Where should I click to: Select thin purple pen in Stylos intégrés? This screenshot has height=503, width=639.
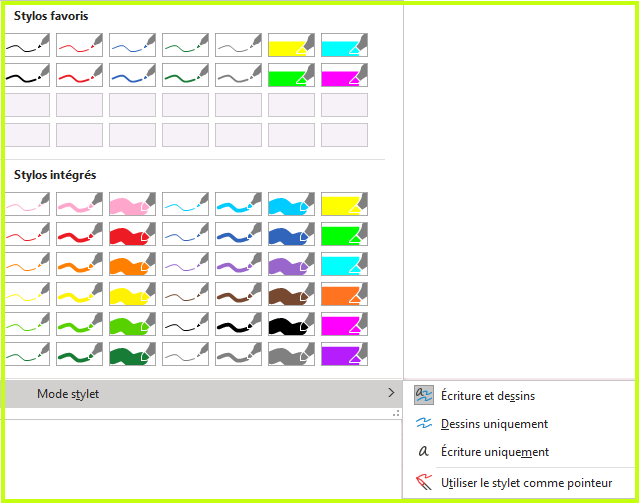click(185, 264)
